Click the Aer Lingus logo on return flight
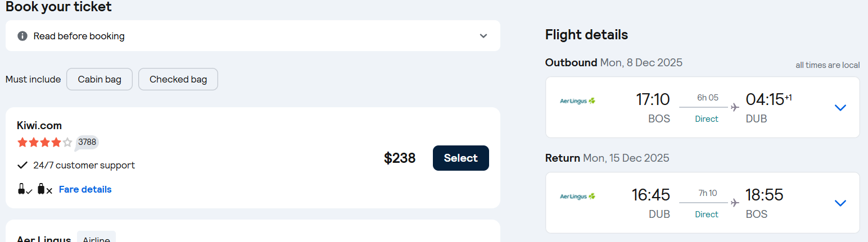The height and width of the screenshot is (242, 868). click(577, 197)
